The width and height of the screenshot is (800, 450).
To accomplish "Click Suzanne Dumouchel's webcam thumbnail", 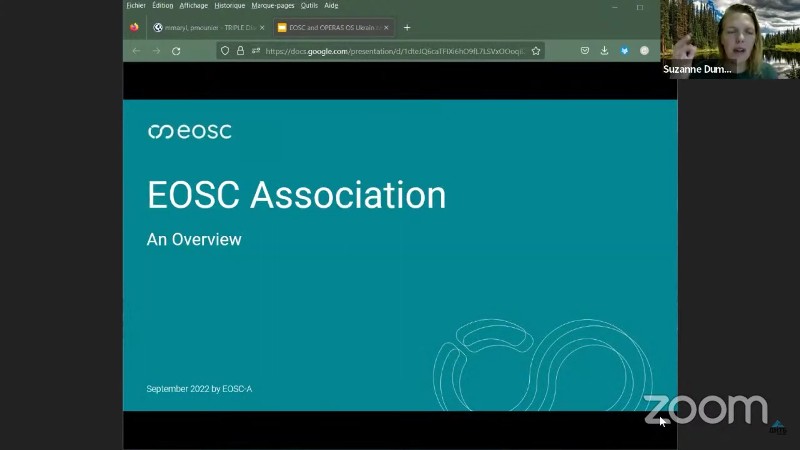I will coord(730,38).
